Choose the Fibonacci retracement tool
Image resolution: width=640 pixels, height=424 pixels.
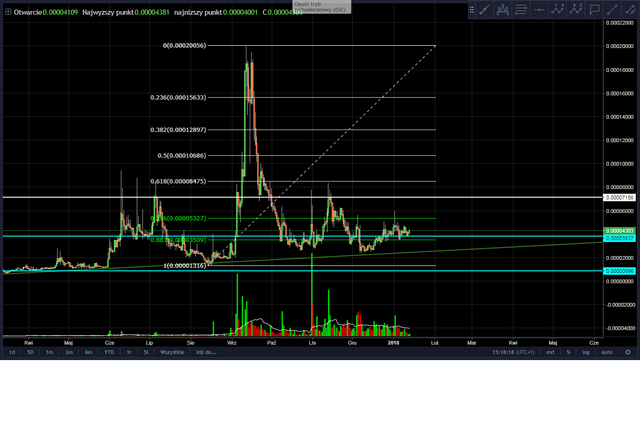(x=524, y=9)
